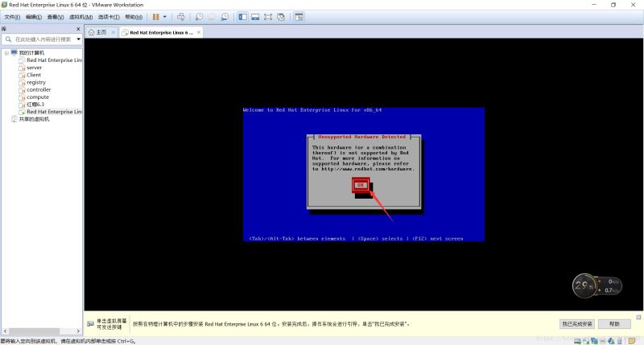Click the message log status bar icon
The image size is (644, 345).
[632, 340]
